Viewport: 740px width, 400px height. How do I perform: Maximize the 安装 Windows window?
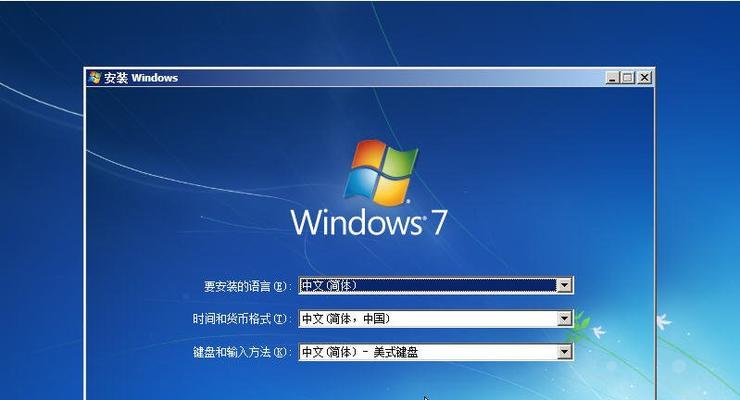pos(628,77)
